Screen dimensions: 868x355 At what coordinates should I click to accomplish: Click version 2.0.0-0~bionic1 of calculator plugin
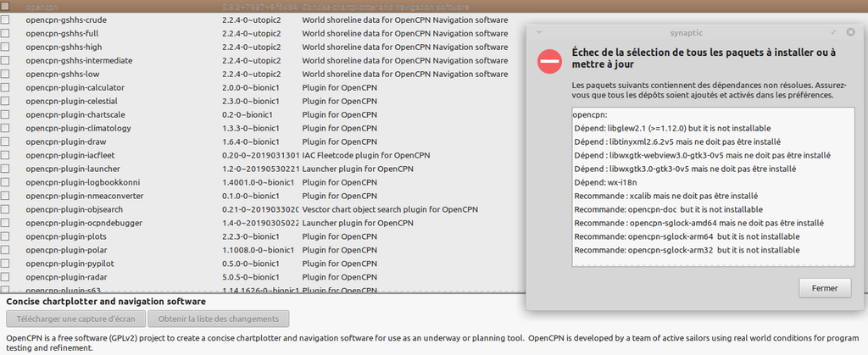(251, 87)
